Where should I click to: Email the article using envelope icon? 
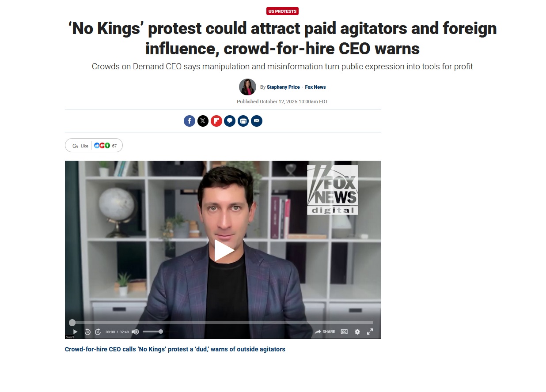tap(257, 121)
